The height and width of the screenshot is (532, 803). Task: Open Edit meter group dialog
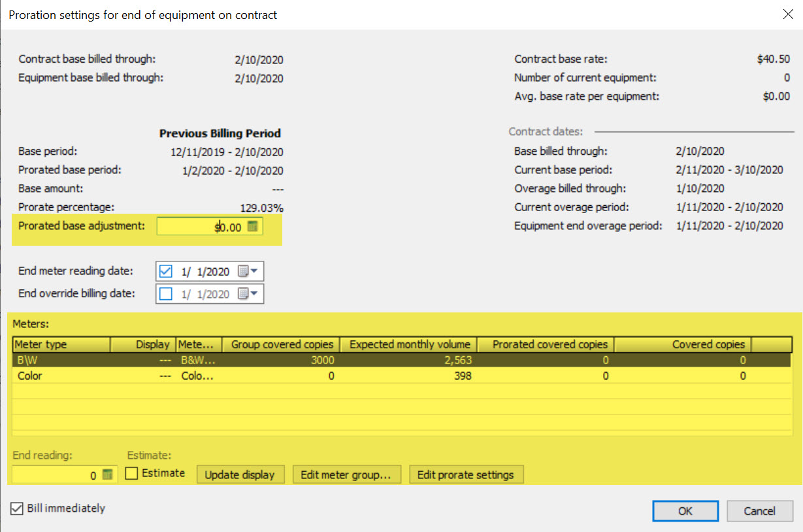346,474
